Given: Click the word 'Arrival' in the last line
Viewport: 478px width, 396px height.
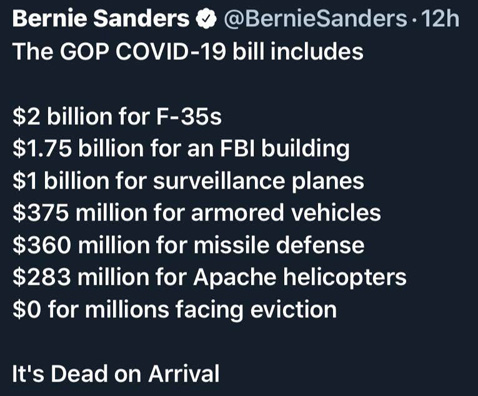Looking at the screenshot, I should [184, 374].
